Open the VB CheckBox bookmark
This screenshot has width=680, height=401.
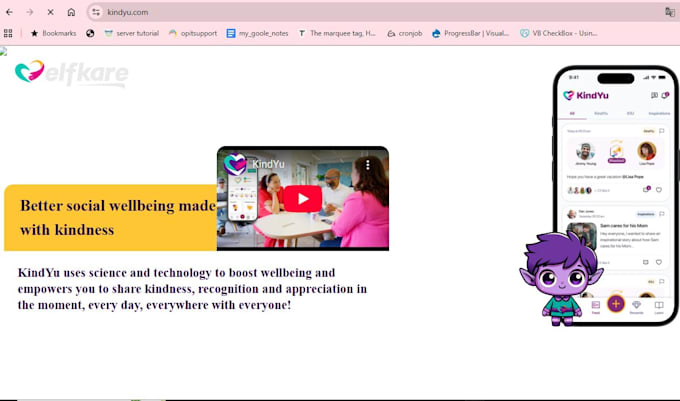tap(559, 33)
